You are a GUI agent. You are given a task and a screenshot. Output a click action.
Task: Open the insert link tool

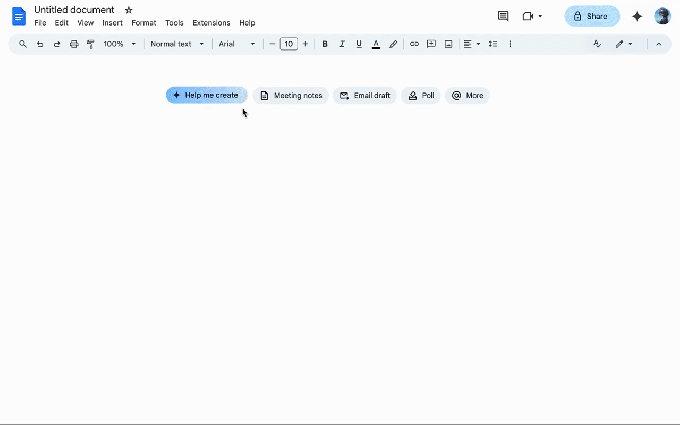click(x=415, y=44)
